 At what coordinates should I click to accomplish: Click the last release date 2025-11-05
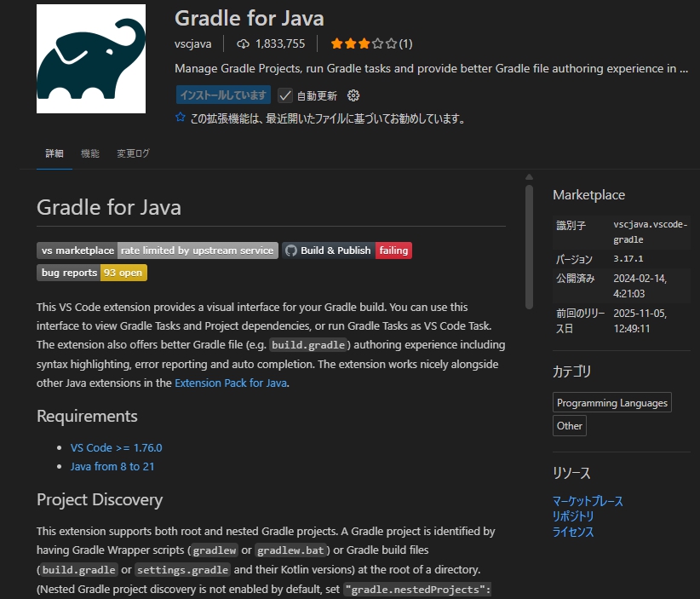pos(640,320)
